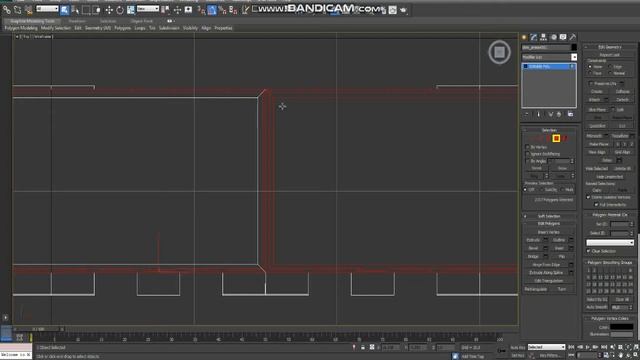Click the ViewCube home face in viewport
The height and width of the screenshot is (360, 640).
pyautogui.click(x=500, y=52)
